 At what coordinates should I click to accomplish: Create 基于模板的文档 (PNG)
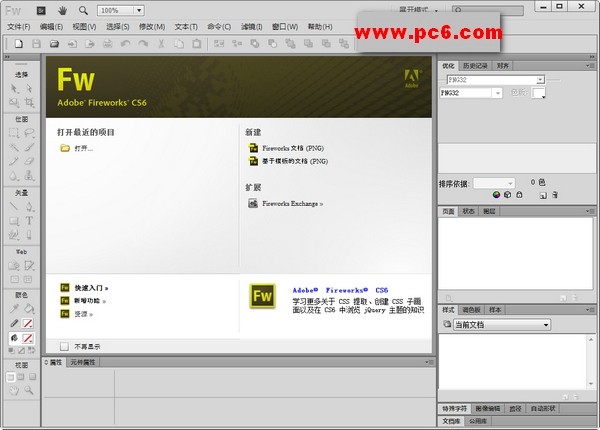295,161
